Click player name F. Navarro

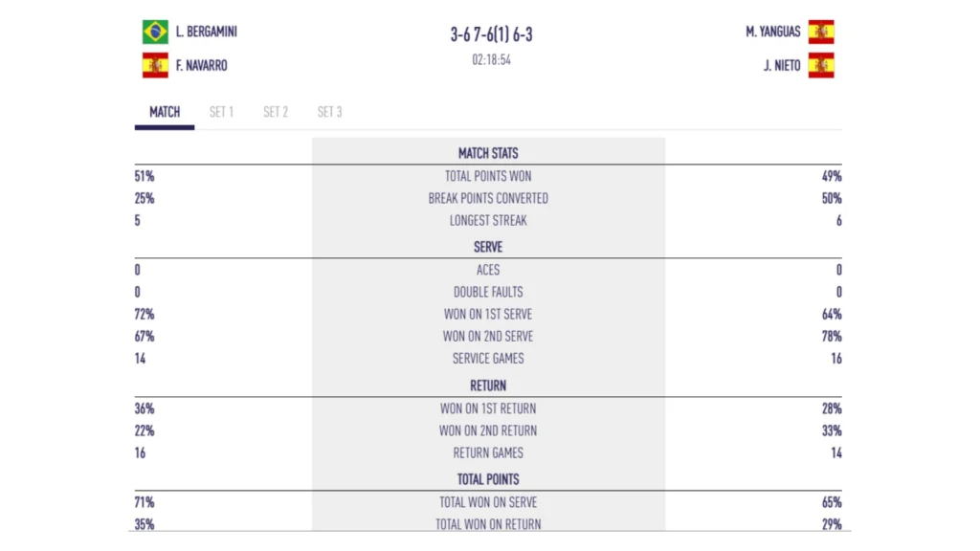coord(201,66)
